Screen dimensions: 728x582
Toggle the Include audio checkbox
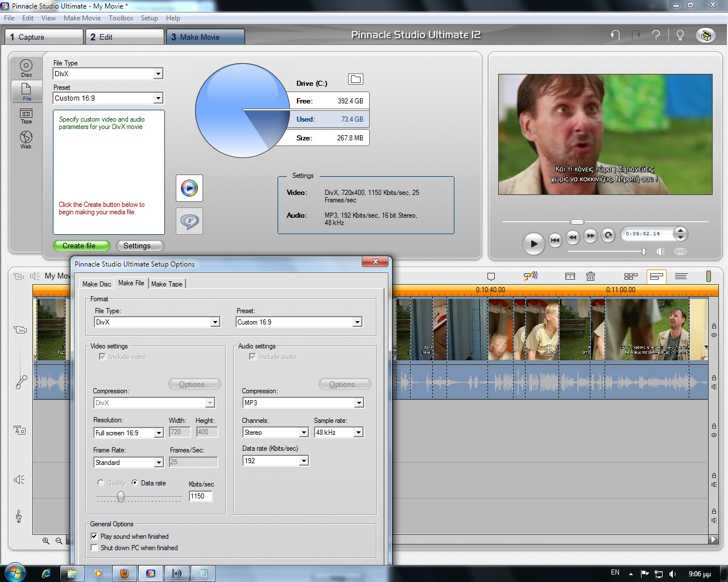(x=253, y=356)
